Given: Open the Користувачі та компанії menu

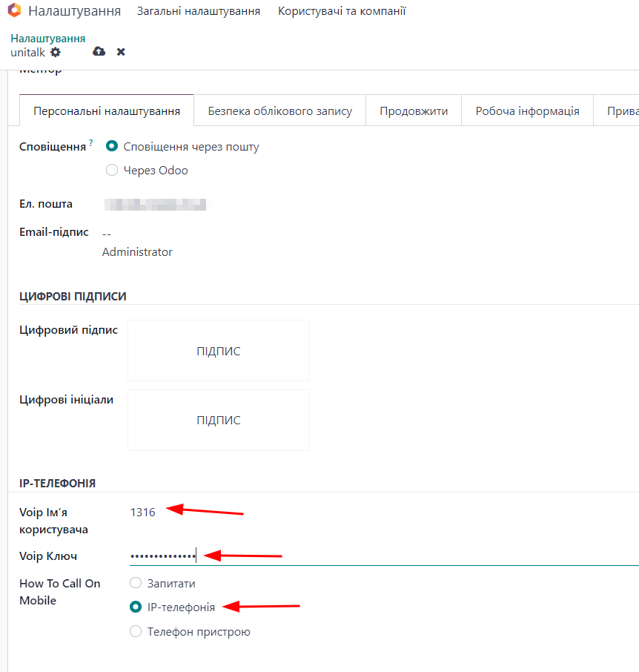Looking at the screenshot, I should click(x=342, y=11).
